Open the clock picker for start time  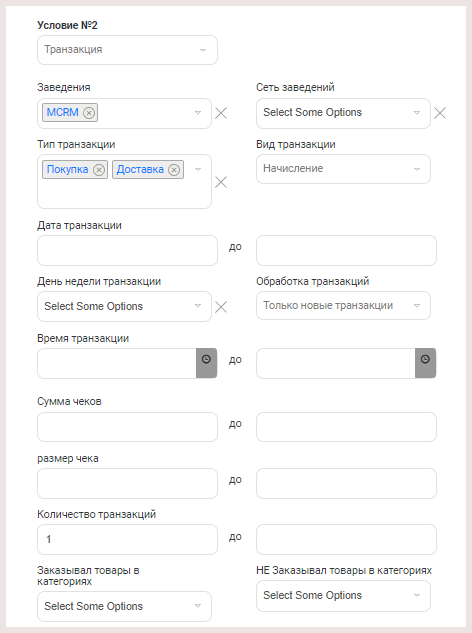[x=206, y=363]
